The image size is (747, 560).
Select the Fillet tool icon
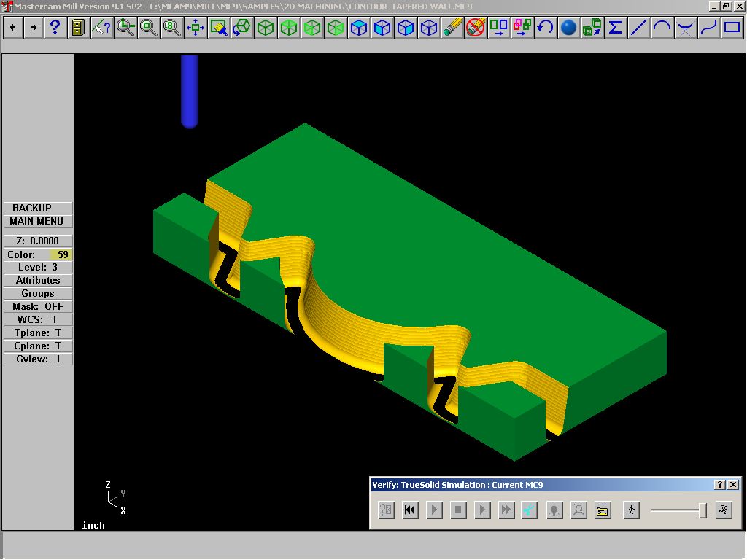686,28
